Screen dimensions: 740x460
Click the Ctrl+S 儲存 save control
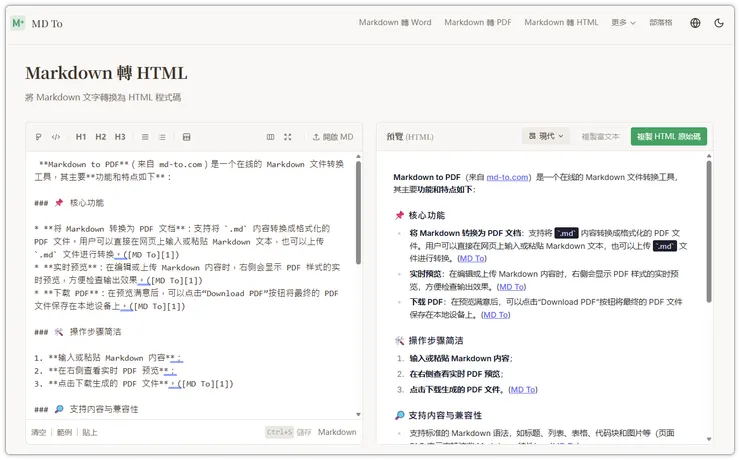(288, 432)
